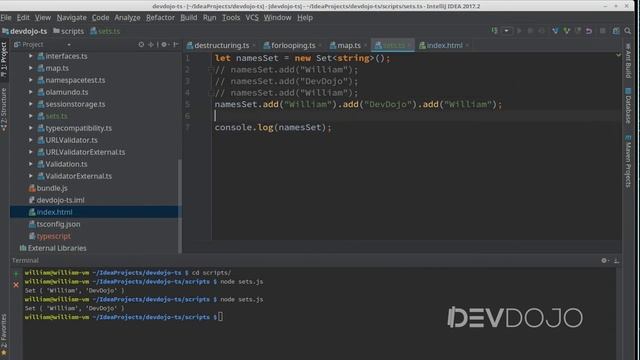Open the File menu
Image resolution: width=640 pixels, height=360 pixels.
(6, 18)
